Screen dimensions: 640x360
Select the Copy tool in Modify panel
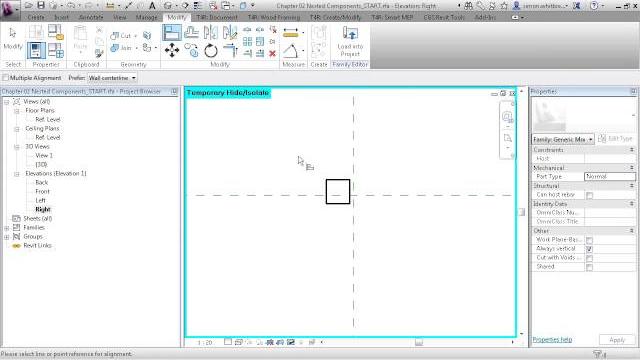pyautogui.click(x=191, y=51)
